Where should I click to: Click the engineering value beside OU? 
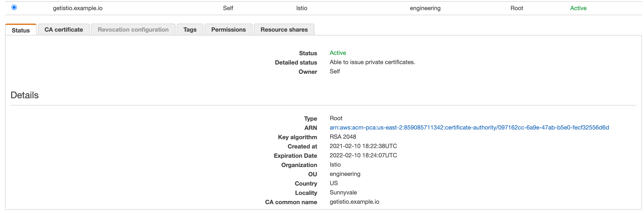click(x=345, y=174)
